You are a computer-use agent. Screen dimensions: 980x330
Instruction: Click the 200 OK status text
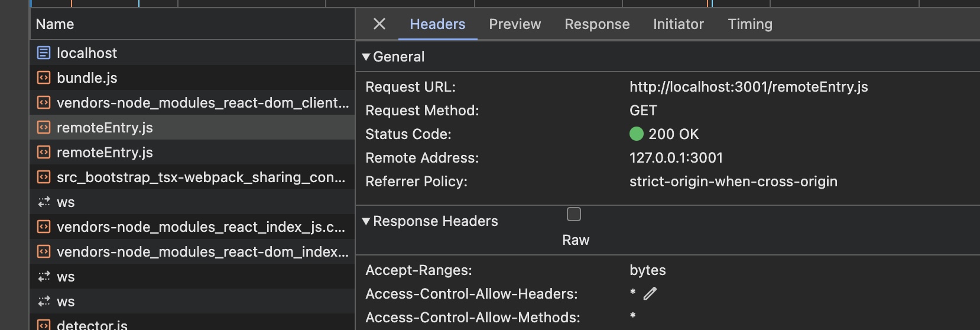pyautogui.click(x=673, y=134)
